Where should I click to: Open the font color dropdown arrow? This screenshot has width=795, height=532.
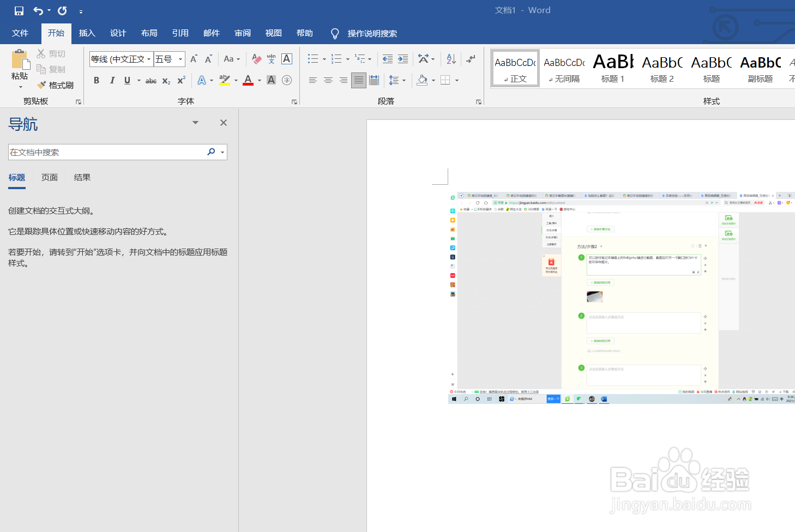coord(260,81)
